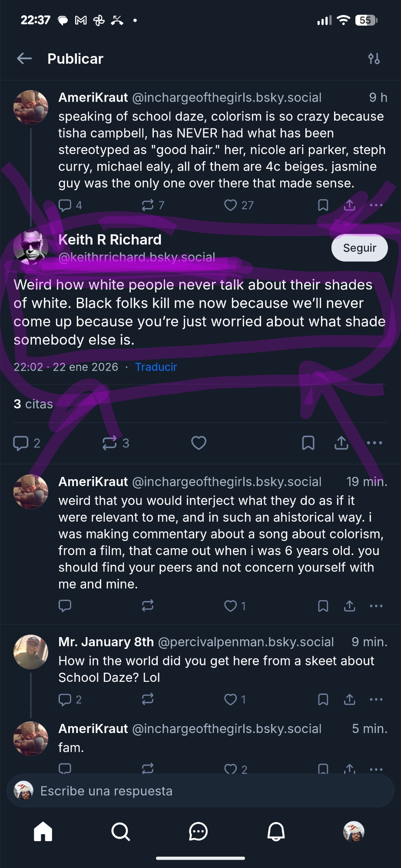Tap the Escribe una respuesta reply field
Image resolution: width=401 pixels, height=868 pixels.
(200, 791)
